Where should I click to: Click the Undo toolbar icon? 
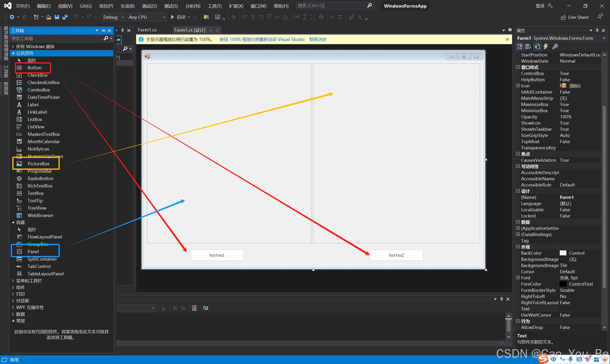[76, 17]
